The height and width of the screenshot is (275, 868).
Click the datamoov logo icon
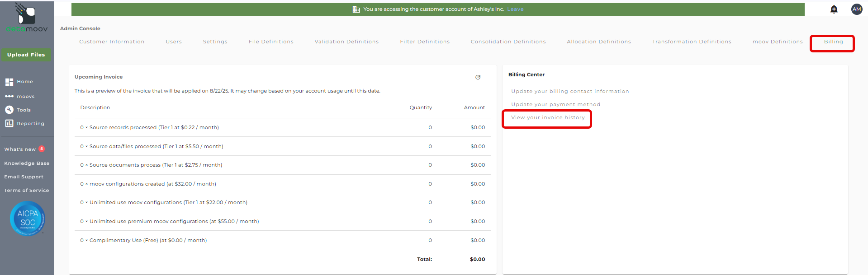click(26, 14)
